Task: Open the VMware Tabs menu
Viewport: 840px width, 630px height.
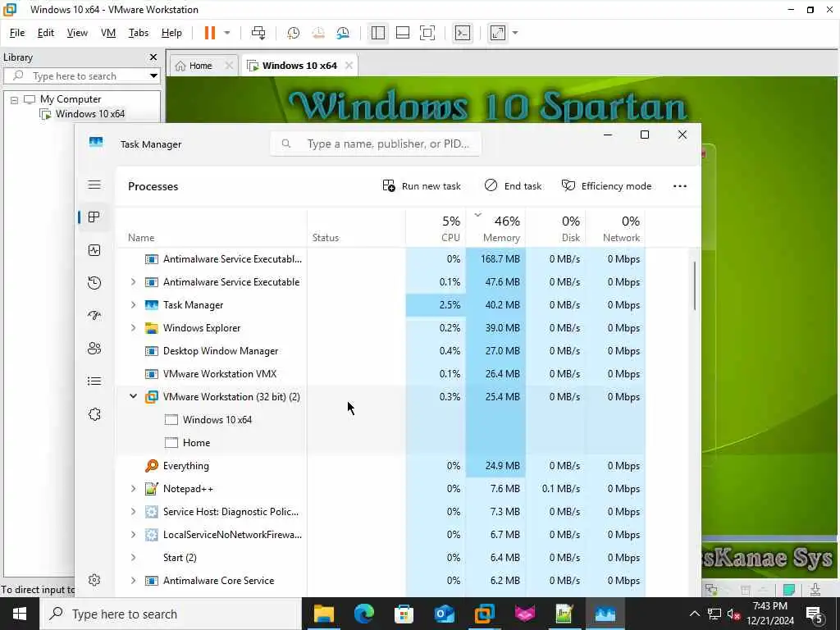Action: 138,33
